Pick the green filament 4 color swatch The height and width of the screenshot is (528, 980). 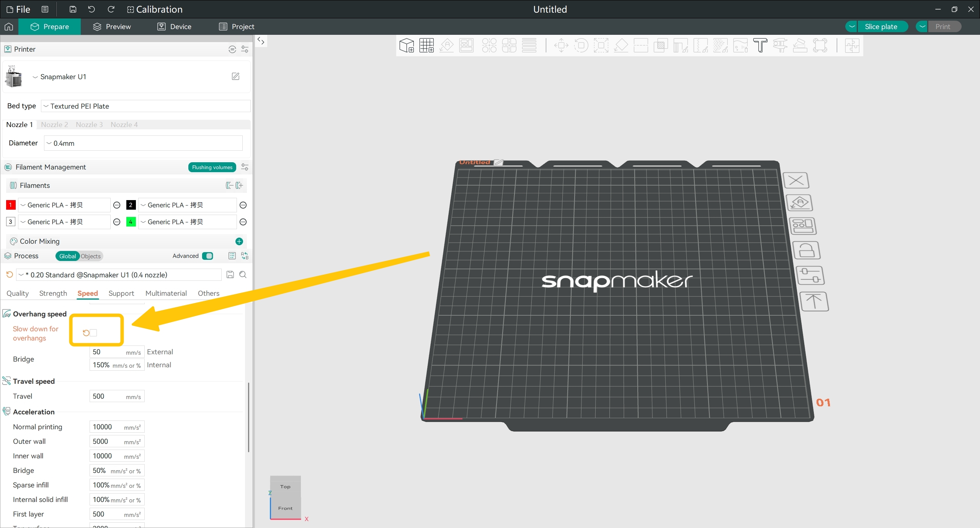131,222
